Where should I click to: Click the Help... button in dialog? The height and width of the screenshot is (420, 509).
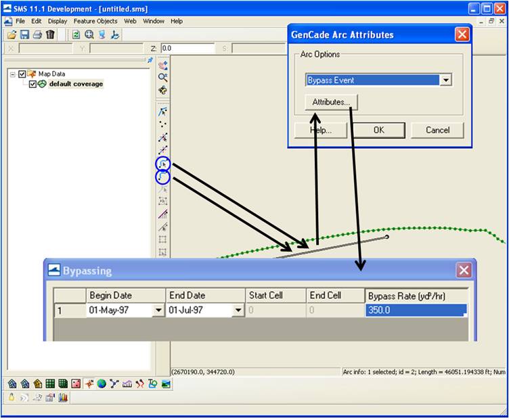(x=321, y=131)
